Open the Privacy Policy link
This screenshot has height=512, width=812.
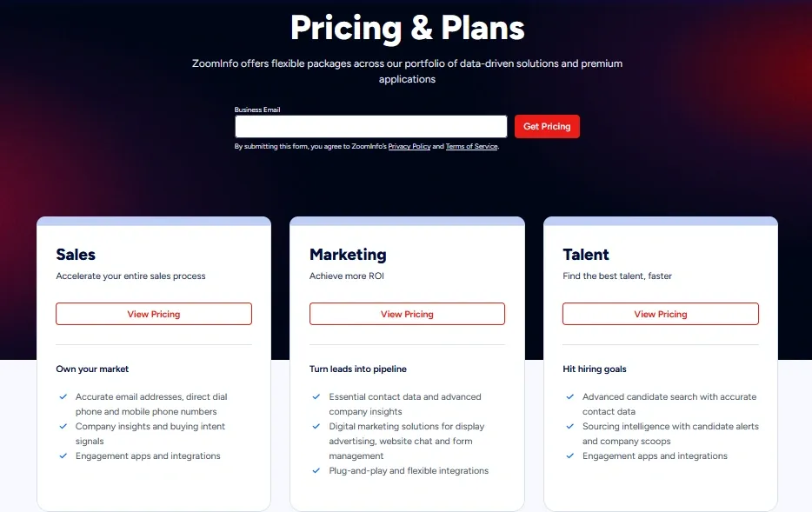409,147
